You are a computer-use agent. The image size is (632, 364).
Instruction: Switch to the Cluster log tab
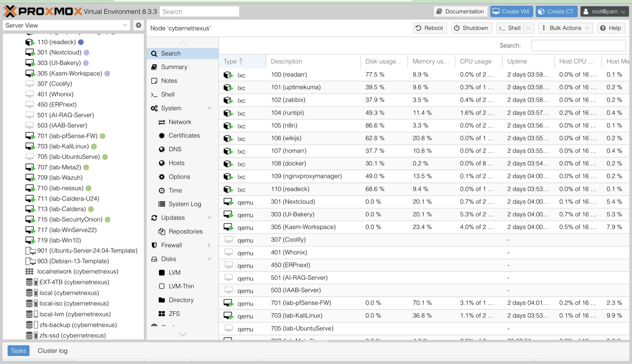(52, 351)
